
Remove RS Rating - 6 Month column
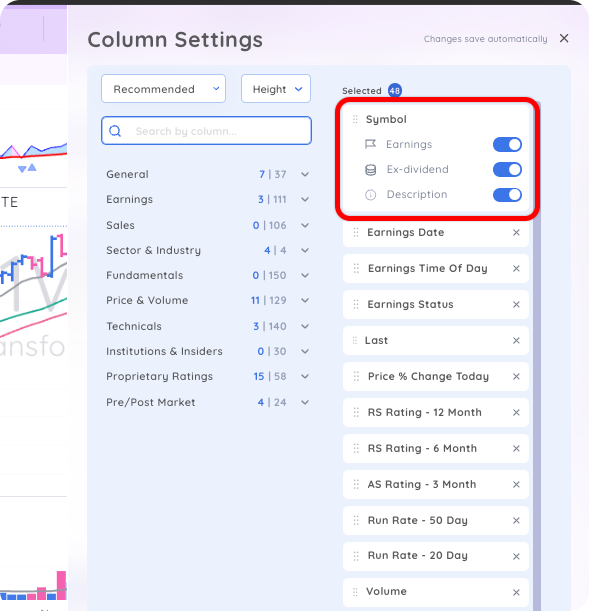click(516, 449)
